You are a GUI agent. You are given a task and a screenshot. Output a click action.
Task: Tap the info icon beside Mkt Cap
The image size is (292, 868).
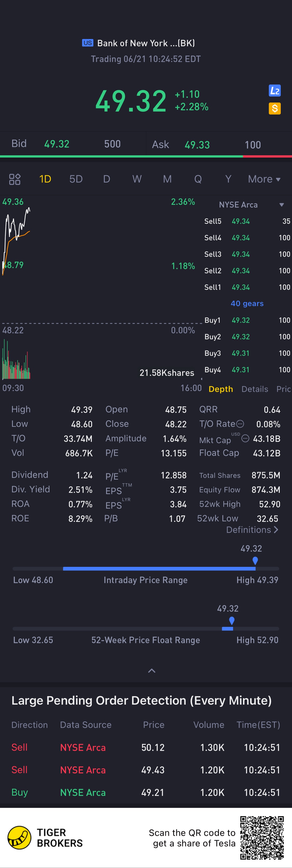point(246,438)
